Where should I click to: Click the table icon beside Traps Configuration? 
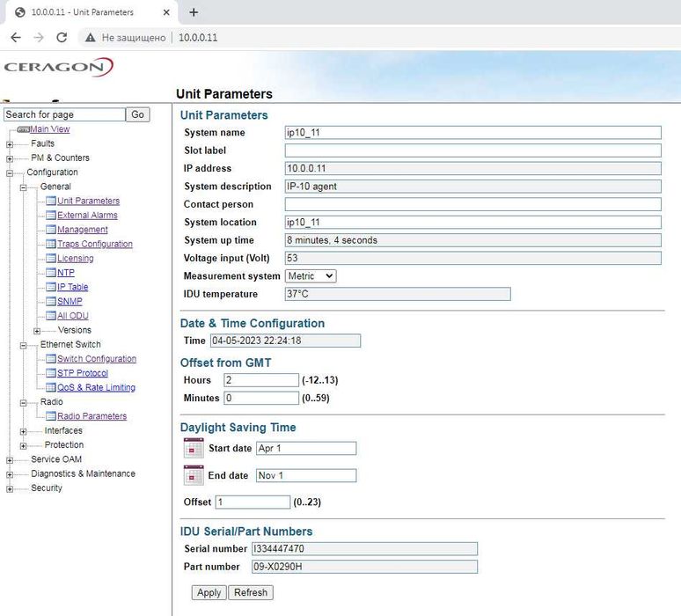coord(51,244)
